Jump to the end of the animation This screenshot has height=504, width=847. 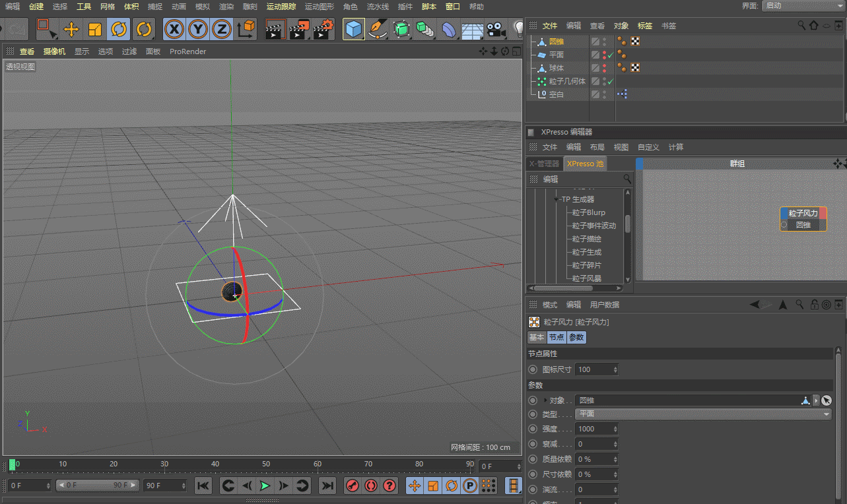pos(327,486)
